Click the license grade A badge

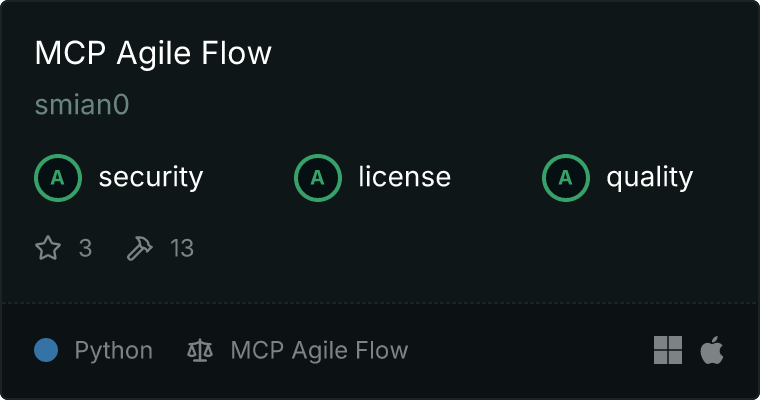tap(318, 178)
